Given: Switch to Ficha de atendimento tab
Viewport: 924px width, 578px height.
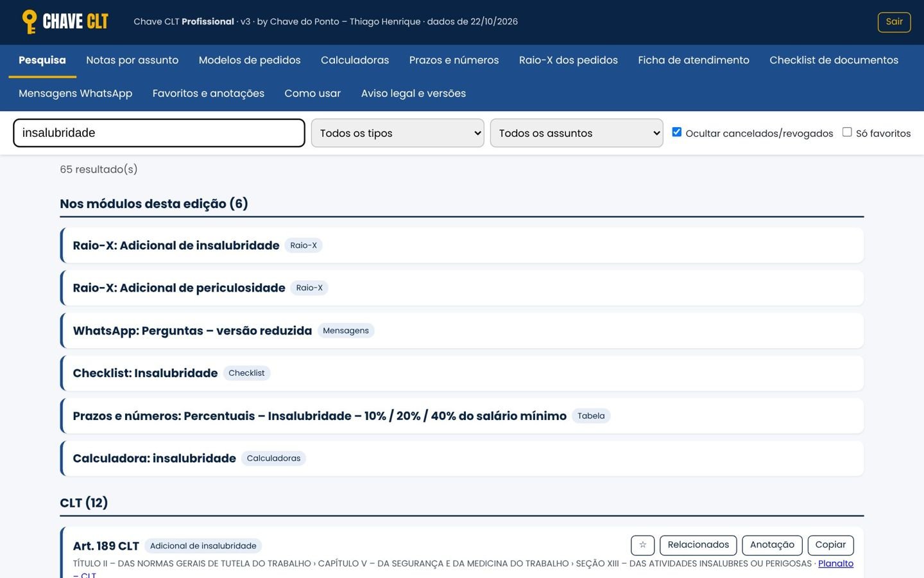Looking at the screenshot, I should click(694, 60).
